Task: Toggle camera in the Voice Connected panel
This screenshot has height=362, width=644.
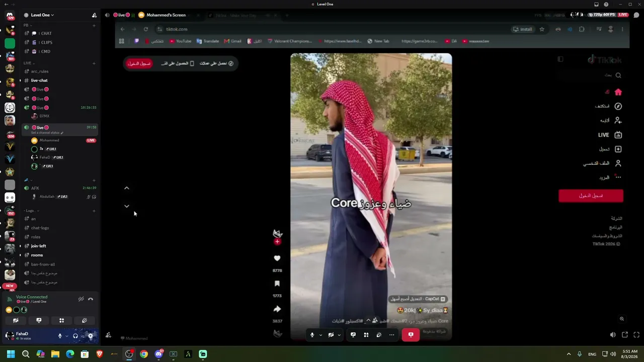Action: (x=16, y=320)
